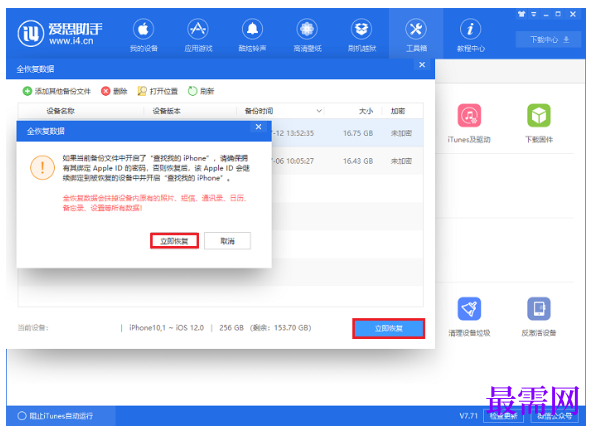Click the i4 爱思助手 logo
This screenshot has height=432, width=598.
60,34
